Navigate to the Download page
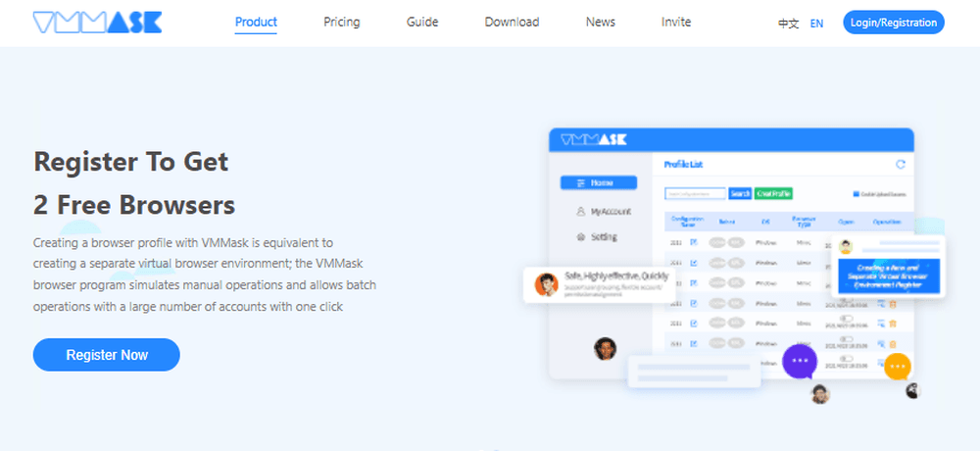Viewport: 980px width, 451px height. click(512, 22)
